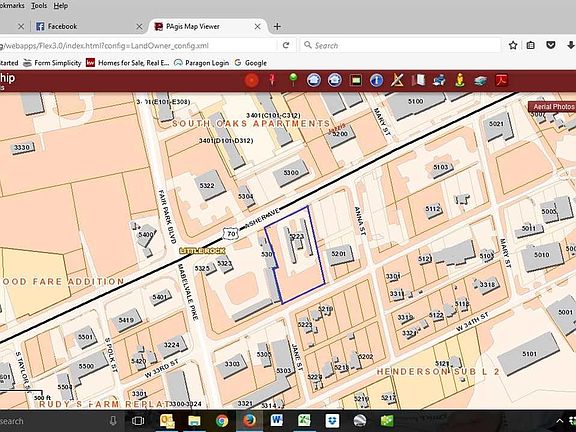Click building 5100 on the map

click(x=415, y=102)
